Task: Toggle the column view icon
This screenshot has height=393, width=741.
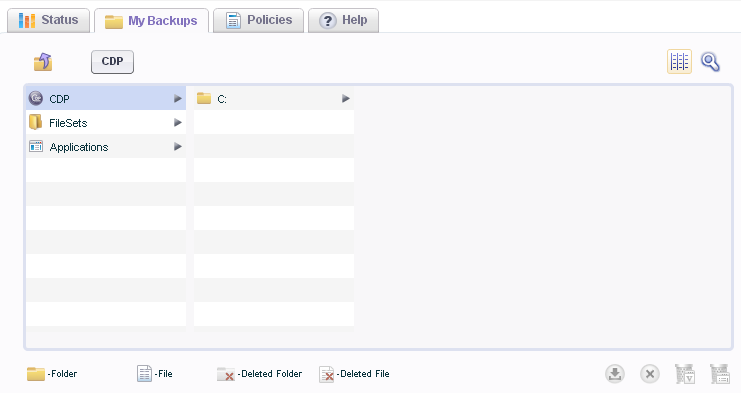Action: click(x=679, y=61)
